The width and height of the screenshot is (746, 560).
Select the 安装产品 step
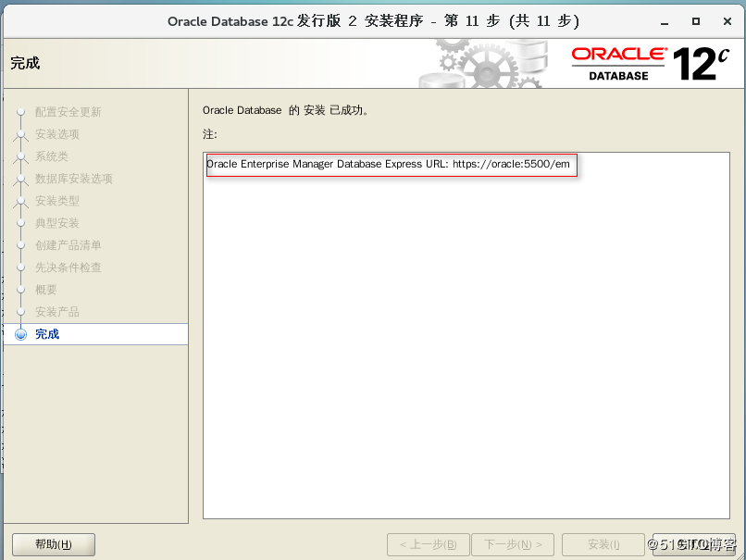click(x=57, y=312)
